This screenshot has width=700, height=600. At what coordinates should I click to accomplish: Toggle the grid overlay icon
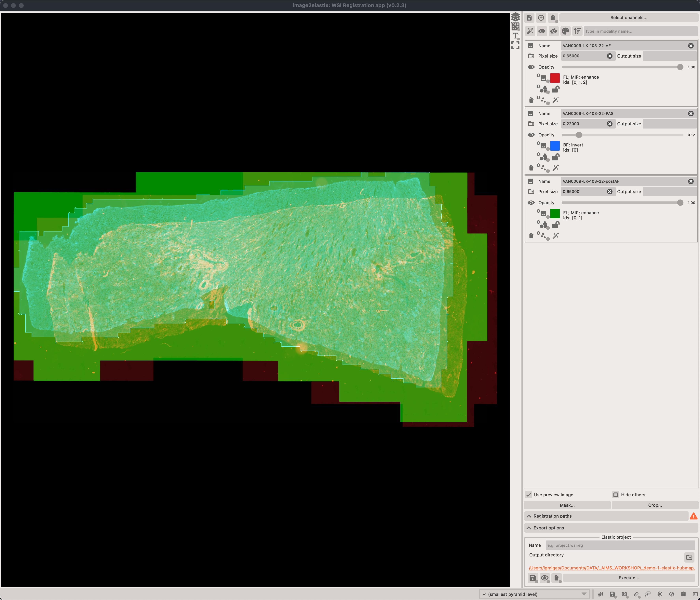[x=515, y=26]
